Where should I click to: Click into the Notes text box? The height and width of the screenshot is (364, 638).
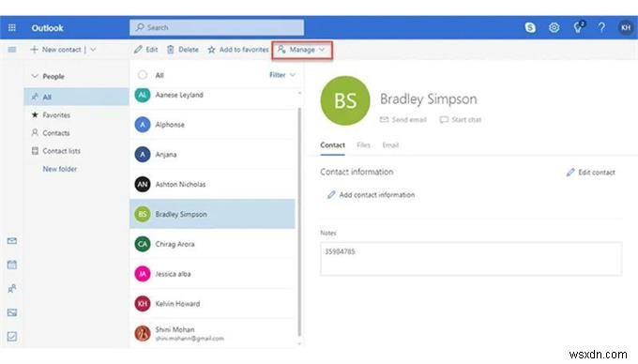tap(471, 259)
